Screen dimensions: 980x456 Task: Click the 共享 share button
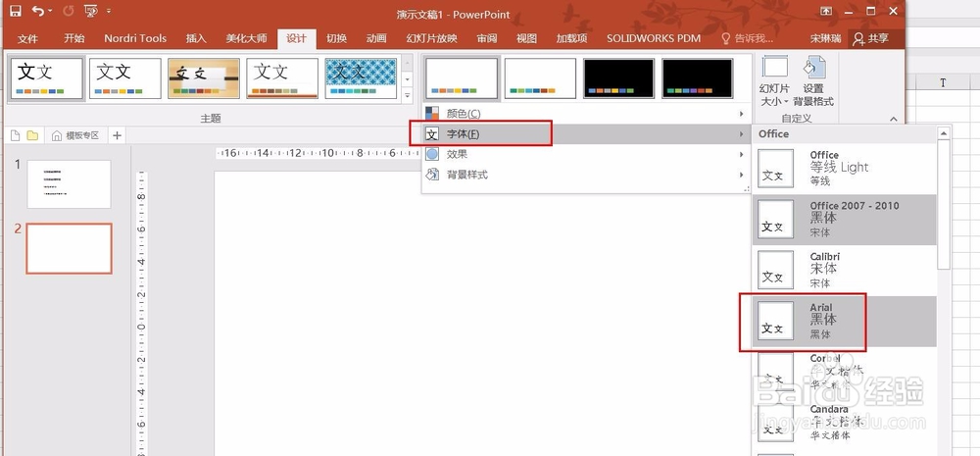870,38
